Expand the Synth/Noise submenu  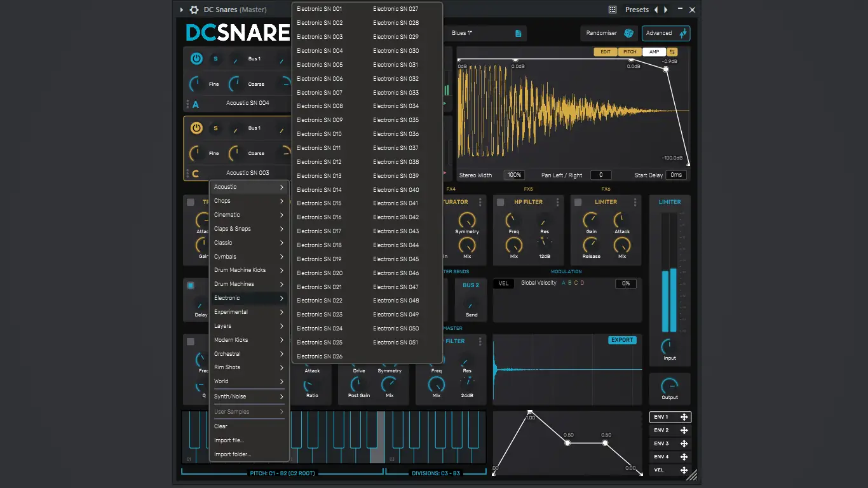click(249, 396)
